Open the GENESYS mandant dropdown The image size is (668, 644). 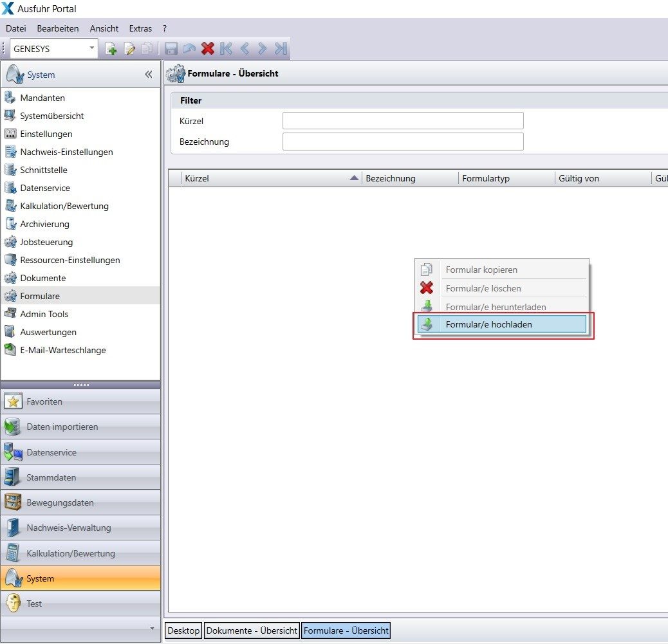(x=91, y=48)
